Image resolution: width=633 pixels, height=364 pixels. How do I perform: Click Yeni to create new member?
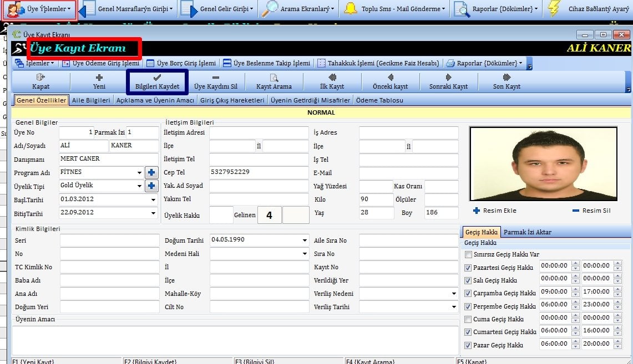(x=99, y=82)
